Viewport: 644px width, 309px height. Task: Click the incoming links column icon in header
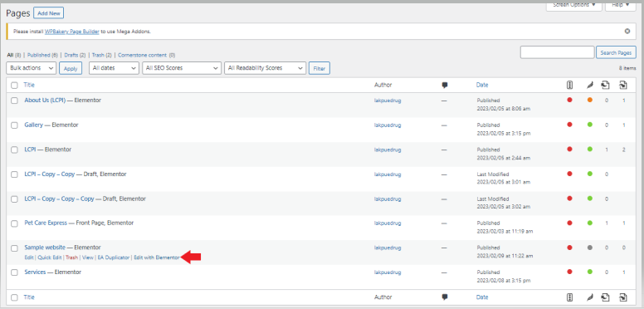pos(623,85)
